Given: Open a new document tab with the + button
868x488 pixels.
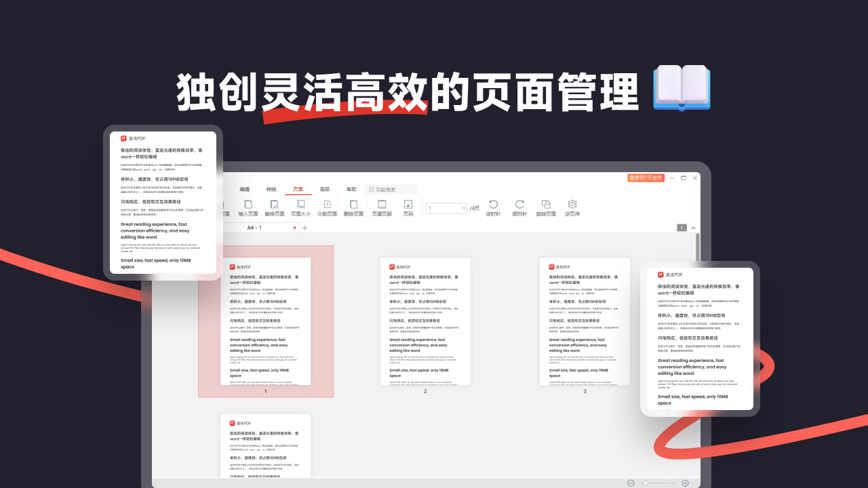Looking at the screenshot, I should [x=304, y=228].
